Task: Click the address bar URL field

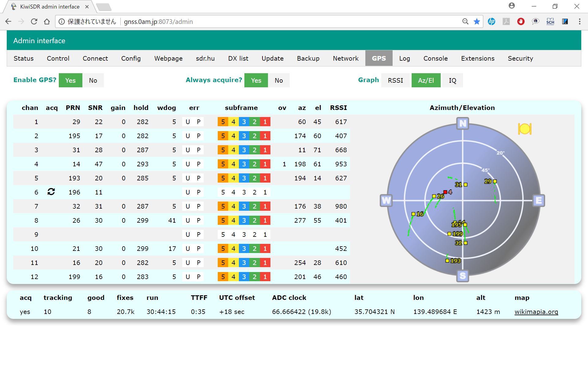Action: tap(276, 21)
